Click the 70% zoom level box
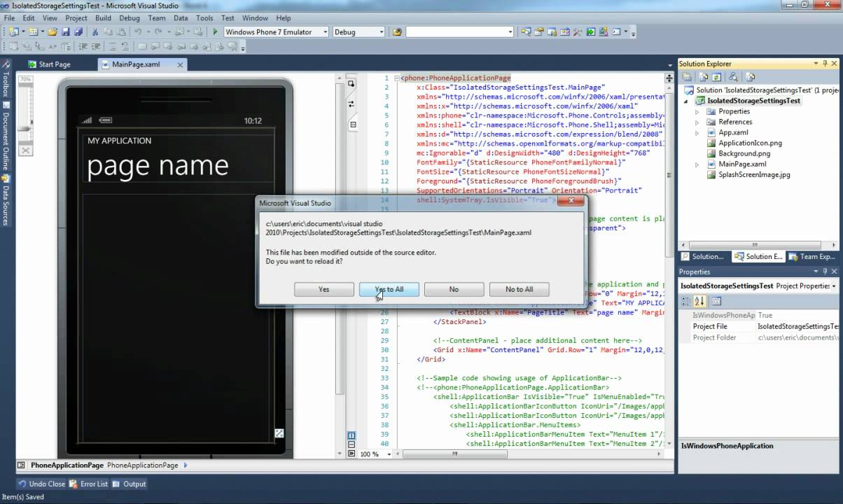Viewport: 843px width, 504px height. pyautogui.click(x=25, y=80)
